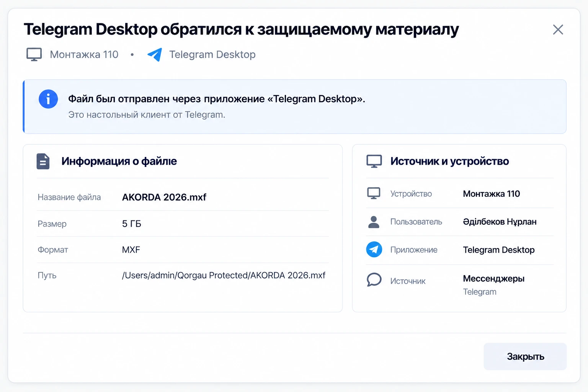The width and height of the screenshot is (588, 392).
Task: Click the Telegram plane icon in the header
Action: point(155,54)
